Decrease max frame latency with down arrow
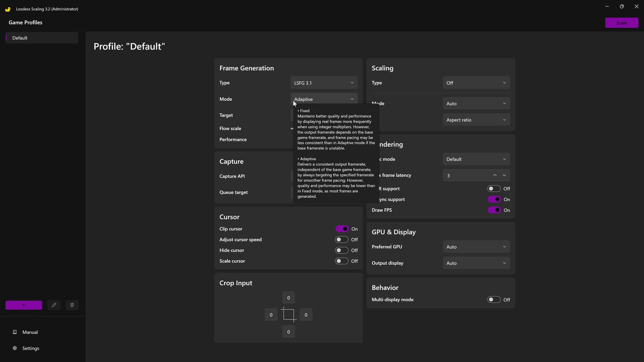The image size is (644, 362). [x=504, y=175]
